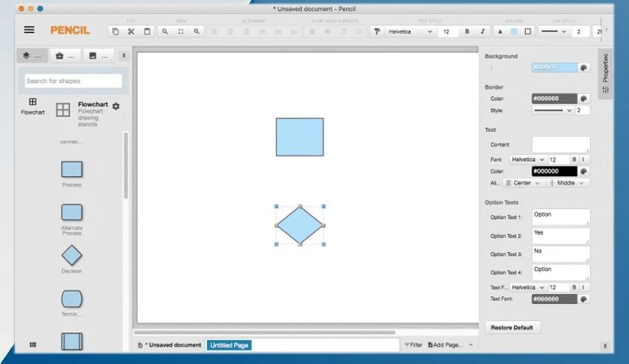This screenshot has width=629, height=364.
Task: Open Option Text Helvetica font dropdown
Action: coord(528,287)
